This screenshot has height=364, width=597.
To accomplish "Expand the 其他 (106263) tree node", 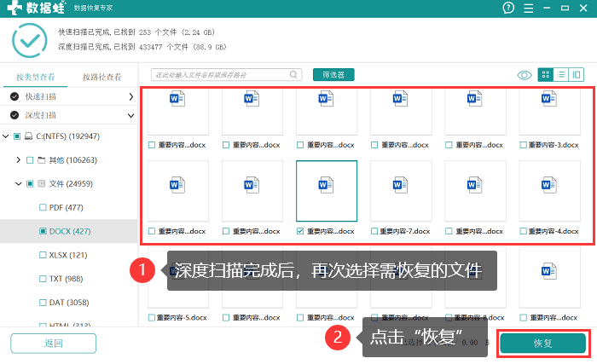I will point(18,160).
